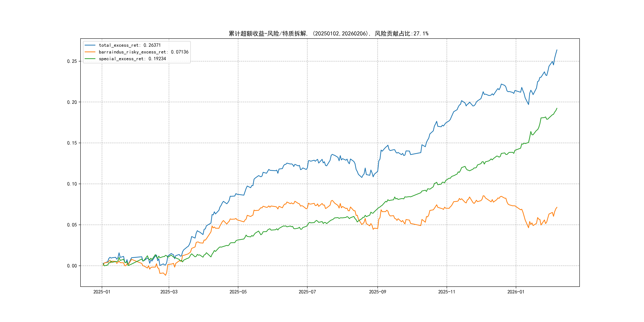The width and height of the screenshot is (644, 322).
Task: Click the green line swatch in legend
Action: tap(90, 59)
